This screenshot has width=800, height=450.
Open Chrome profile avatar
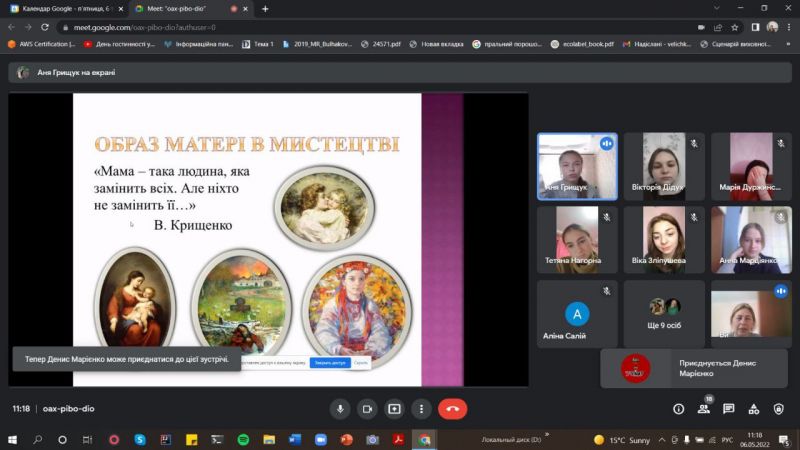pos(772,27)
